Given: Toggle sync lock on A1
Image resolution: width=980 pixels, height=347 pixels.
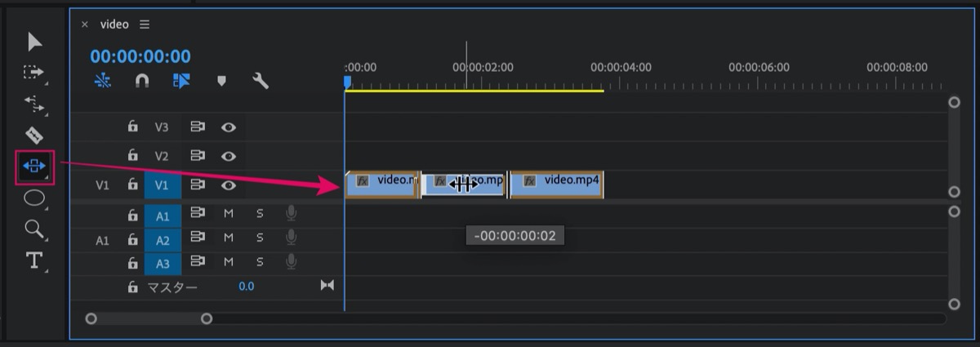Looking at the screenshot, I should point(197,214).
